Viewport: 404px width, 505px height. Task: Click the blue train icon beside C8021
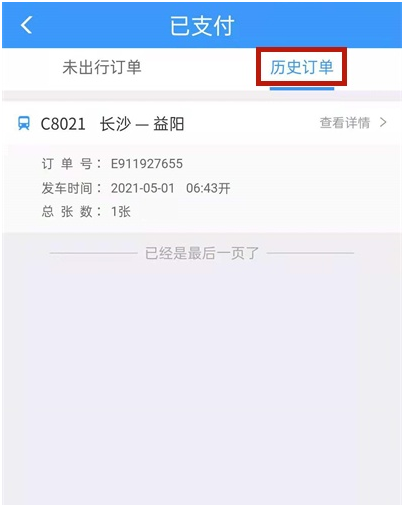pos(24,123)
